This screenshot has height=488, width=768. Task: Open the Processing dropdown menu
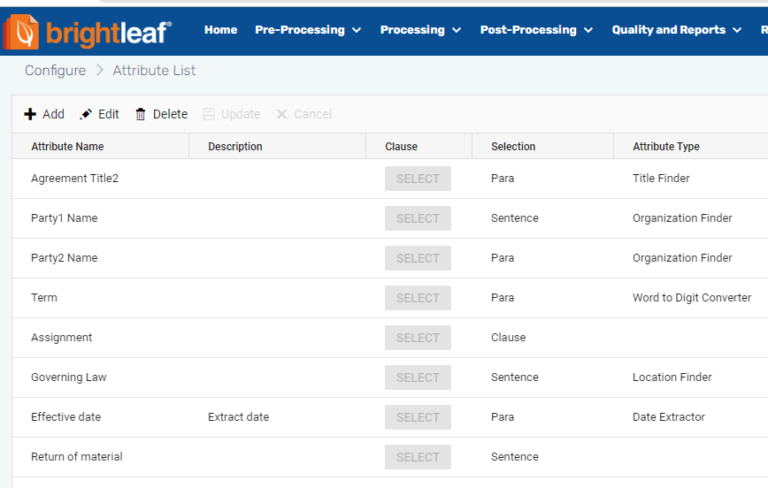[420, 30]
